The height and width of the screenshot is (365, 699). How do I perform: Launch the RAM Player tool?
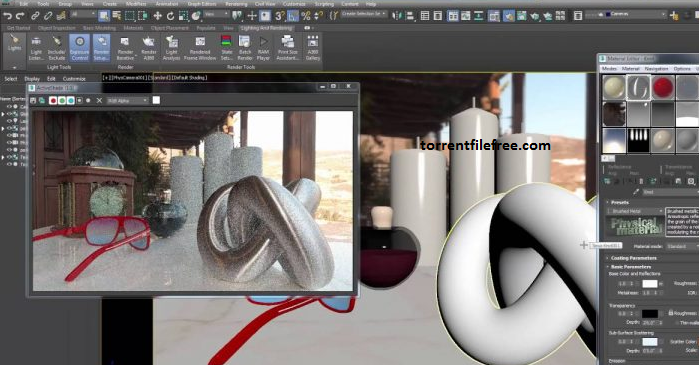point(263,48)
